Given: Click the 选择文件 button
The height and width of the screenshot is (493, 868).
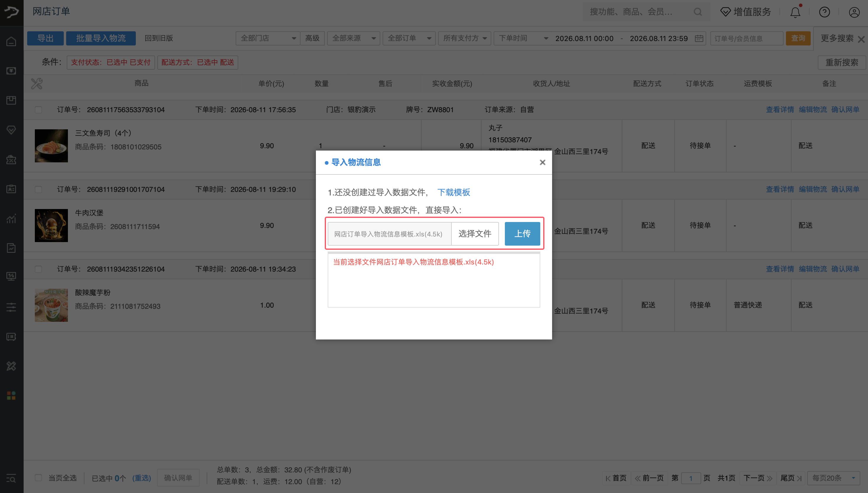Looking at the screenshot, I should 475,234.
